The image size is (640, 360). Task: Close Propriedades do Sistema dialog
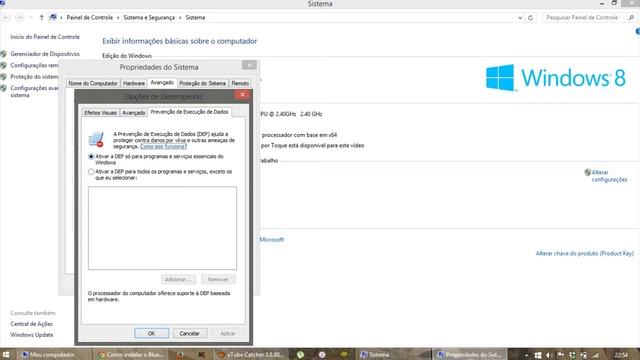click(249, 65)
